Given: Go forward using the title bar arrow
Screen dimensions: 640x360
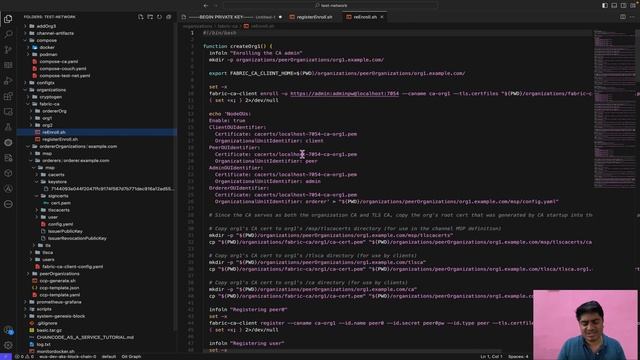Looking at the screenshot, I should [x=216, y=5].
